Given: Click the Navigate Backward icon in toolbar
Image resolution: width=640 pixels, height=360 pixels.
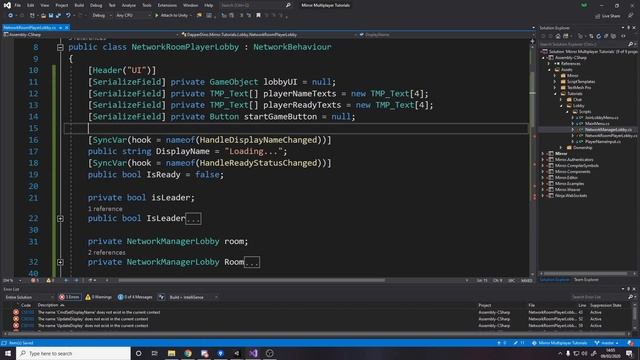Looking at the screenshot, I should pos(10,16).
